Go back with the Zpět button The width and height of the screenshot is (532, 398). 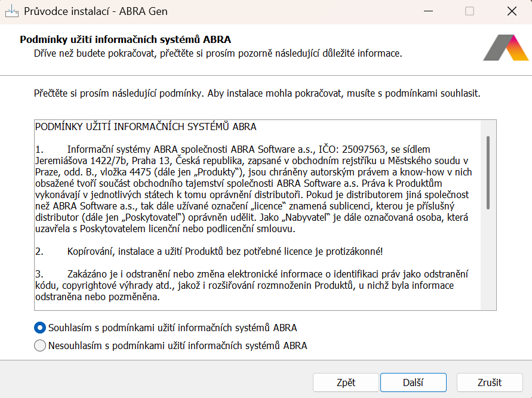pos(346,382)
